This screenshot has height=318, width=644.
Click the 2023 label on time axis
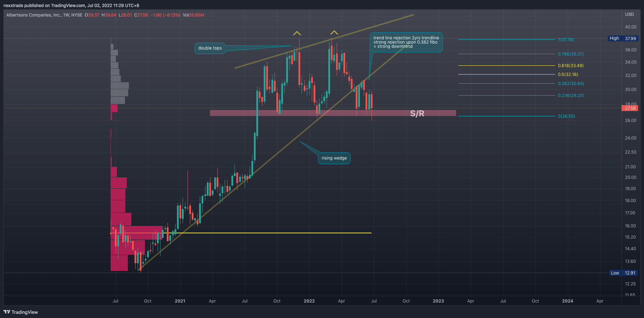pyautogui.click(x=438, y=301)
